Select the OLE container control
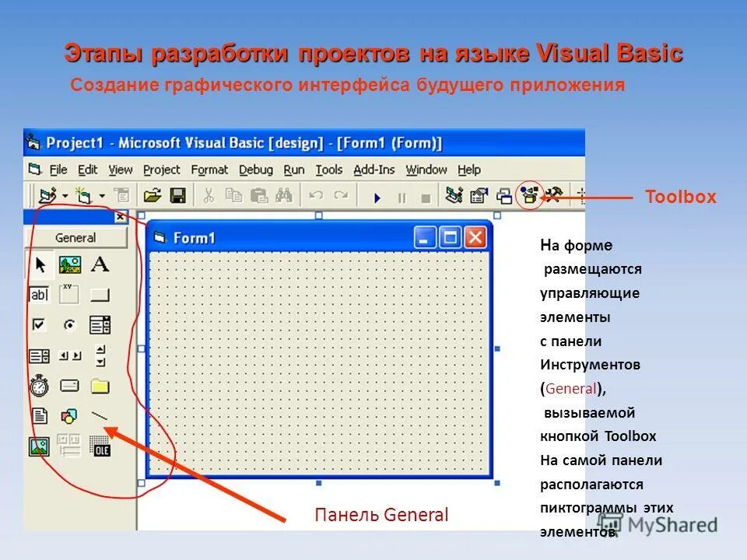This screenshot has height=560, width=747. pos(100,446)
